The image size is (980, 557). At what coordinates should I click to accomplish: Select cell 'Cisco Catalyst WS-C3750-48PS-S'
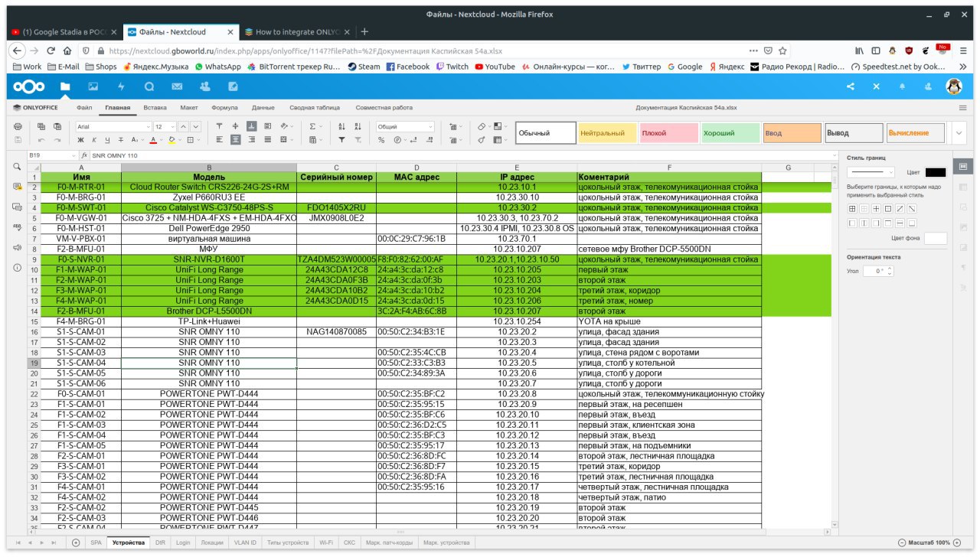point(209,207)
